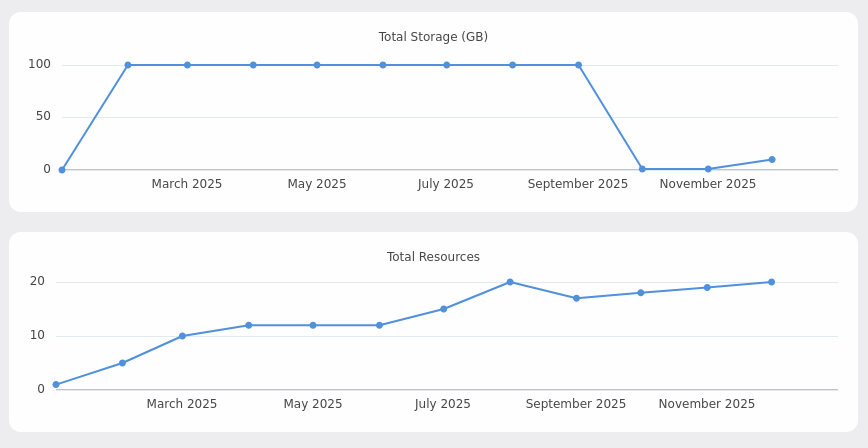
Task: Select the February 2025 Total Storage data point
Action: click(x=127, y=65)
